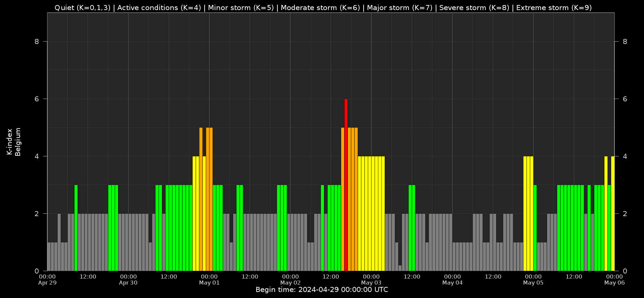Viewport: 644px width, 298px height.
Task: Click "Minor storm (K=5)" legend label
Action: click(241, 8)
